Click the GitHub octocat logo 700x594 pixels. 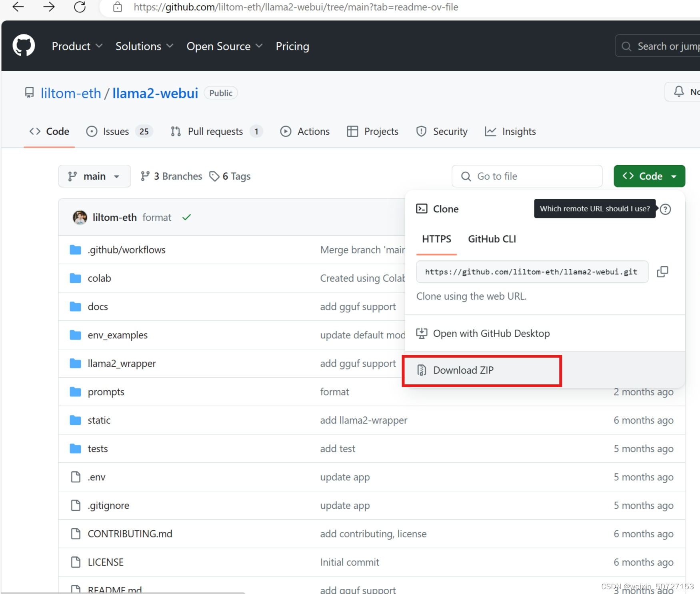[x=24, y=46]
